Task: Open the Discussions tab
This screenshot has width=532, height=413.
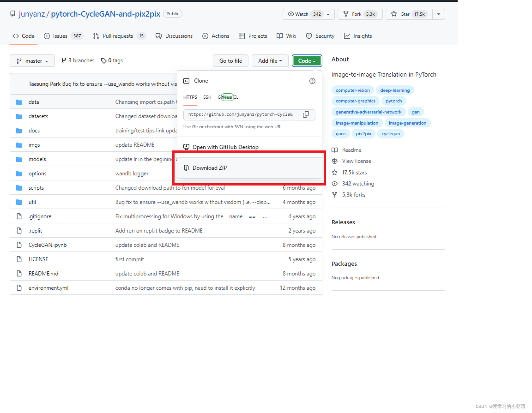Action: pyautogui.click(x=174, y=36)
